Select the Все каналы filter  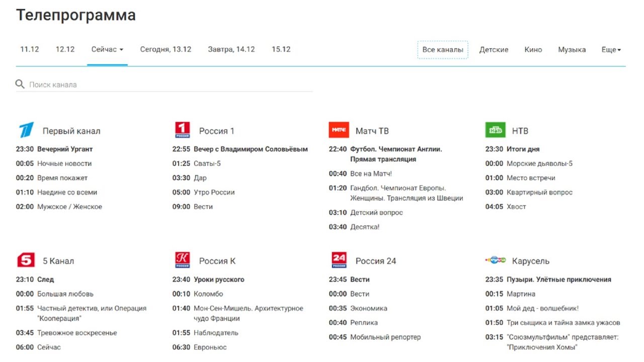pos(443,50)
